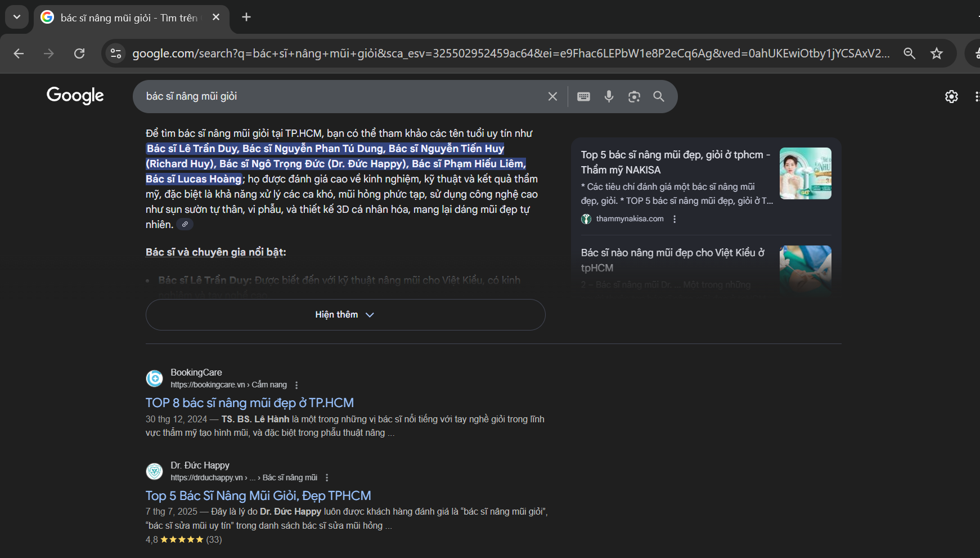Open more options for Dr. Đức Happy result
Screen dimensions: 980x558
[x=327, y=477]
